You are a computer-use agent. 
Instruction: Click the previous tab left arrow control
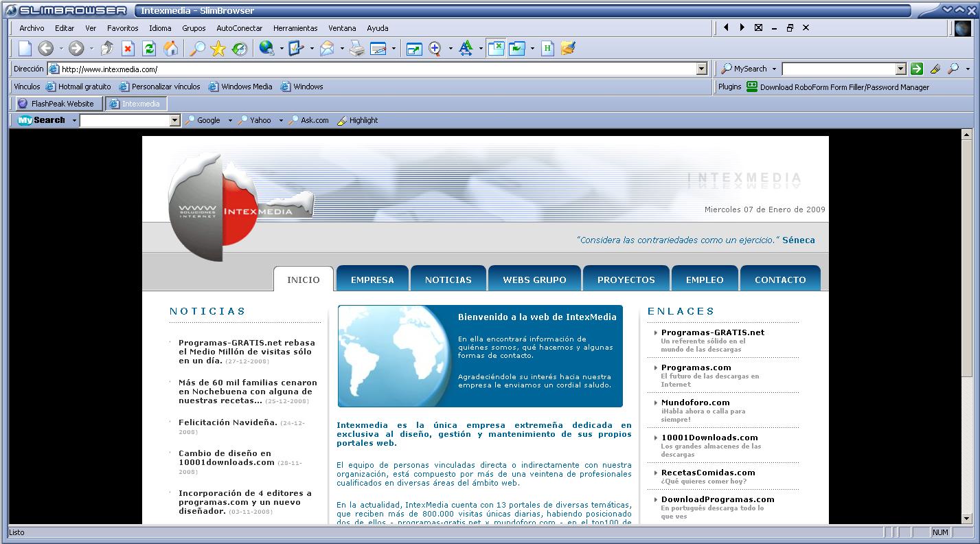point(726,27)
